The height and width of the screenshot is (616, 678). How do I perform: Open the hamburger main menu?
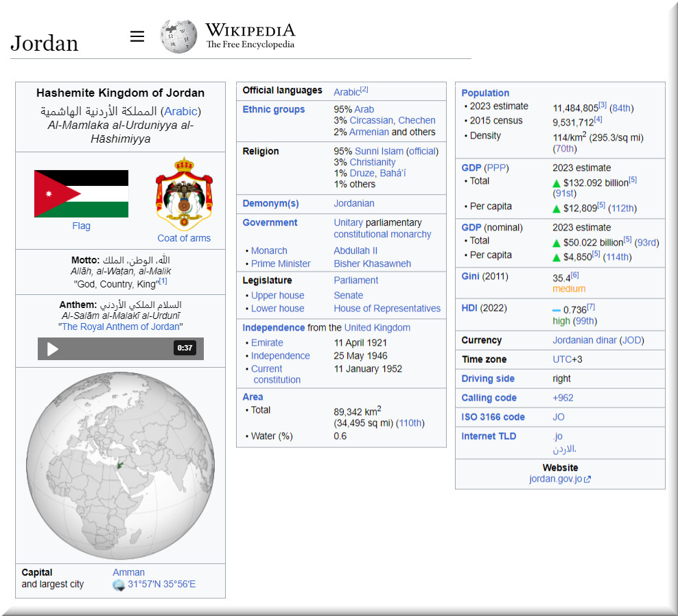point(137,36)
